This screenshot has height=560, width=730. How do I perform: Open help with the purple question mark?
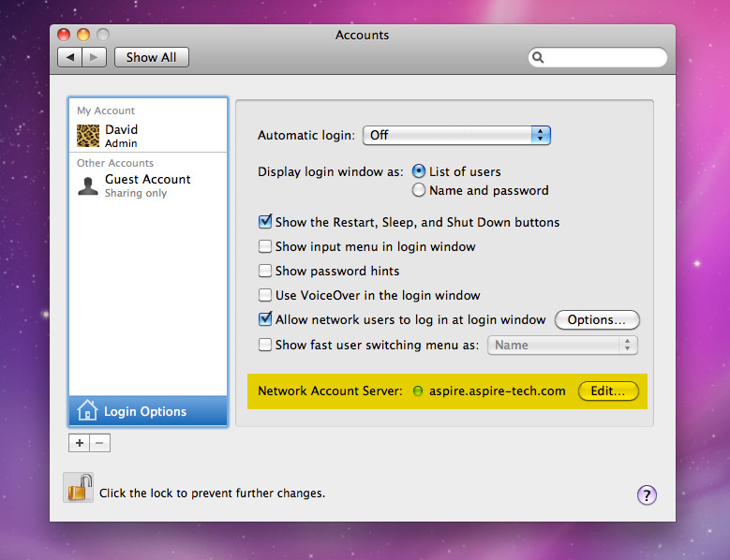tap(647, 495)
